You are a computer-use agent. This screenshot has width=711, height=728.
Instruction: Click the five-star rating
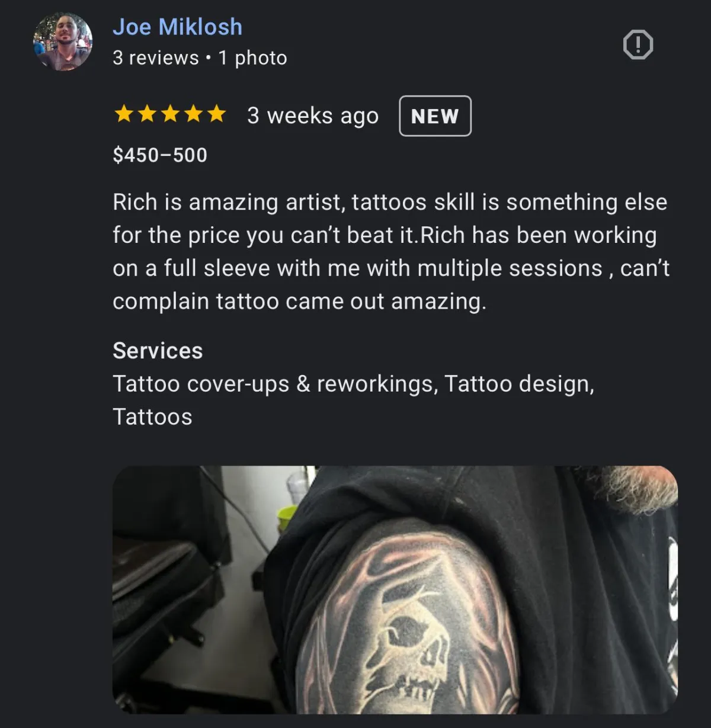[x=170, y=113]
